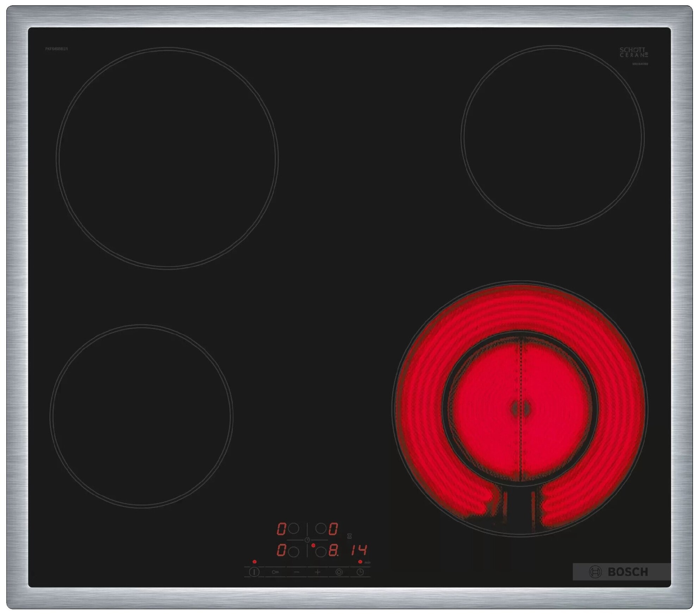Click the timer display reading 14
Screen dimensions: 700x616
click(x=358, y=550)
